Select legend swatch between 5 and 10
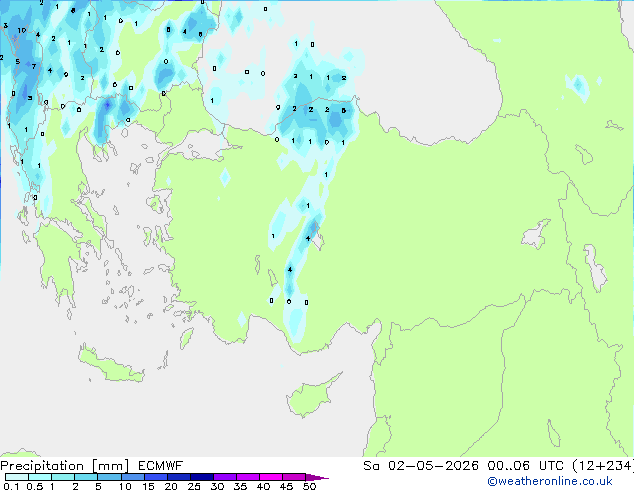Screen dimensions: 634x490 click(x=110, y=477)
